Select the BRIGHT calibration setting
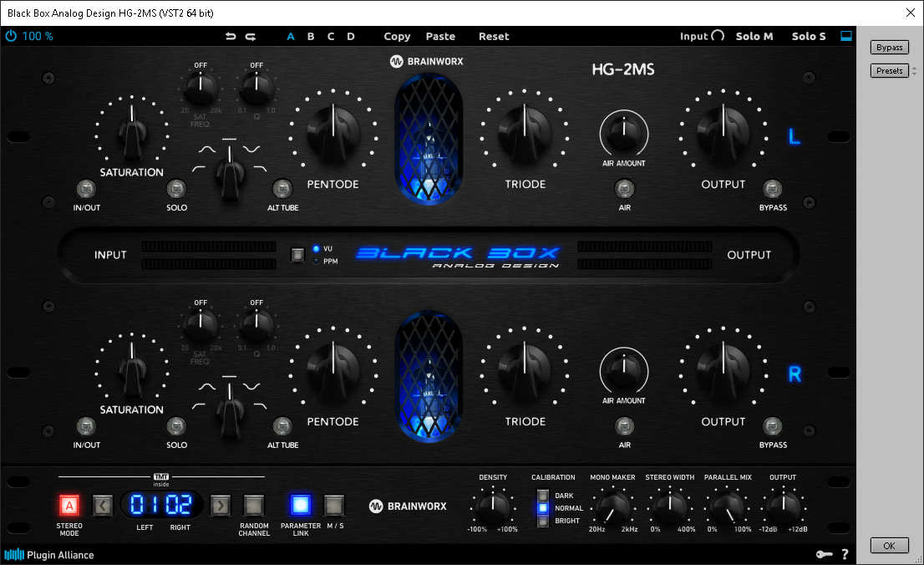The height and width of the screenshot is (565, 924). (x=542, y=521)
